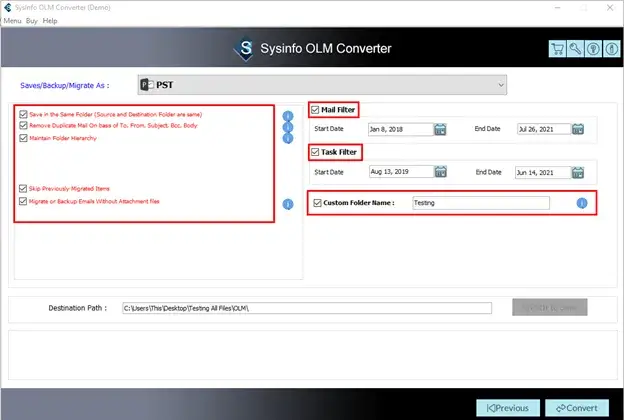Show info for Custom Folder Name
This screenshot has height=420, width=624.
click(582, 203)
